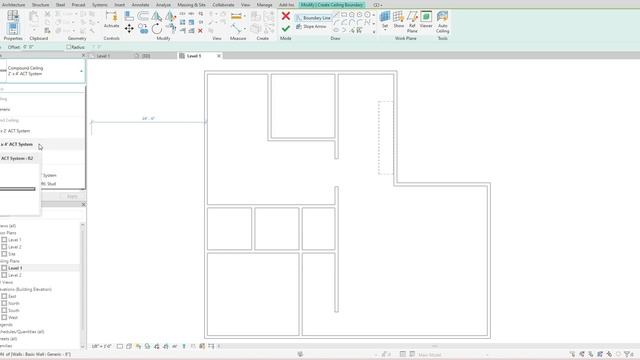Viewport: 640px width, 360px height.
Task: Click the Ref Plane tool
Action: click(x=412, y=22)
